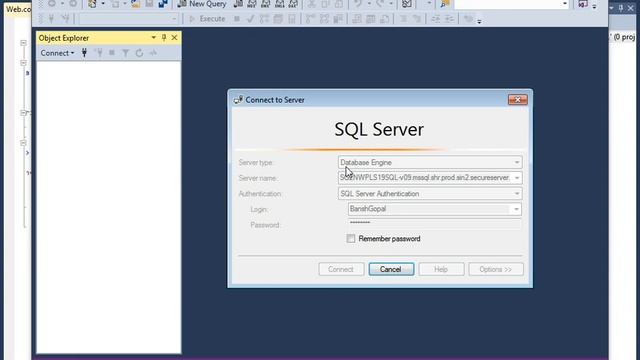Click the Help button in dialog
The width and height of the screenshot is (640, 360).
tap(441, 269)
